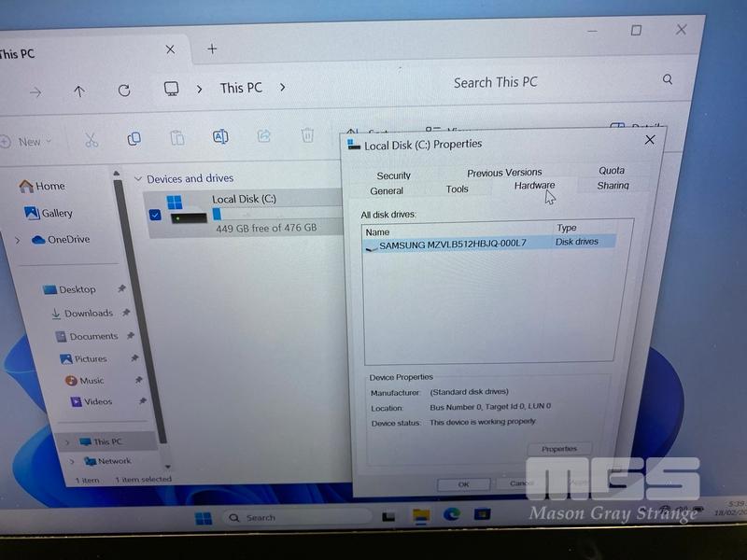Click the Rename icon in toolbar
Viewport: 747px width, 560px height.
[220, 137]
